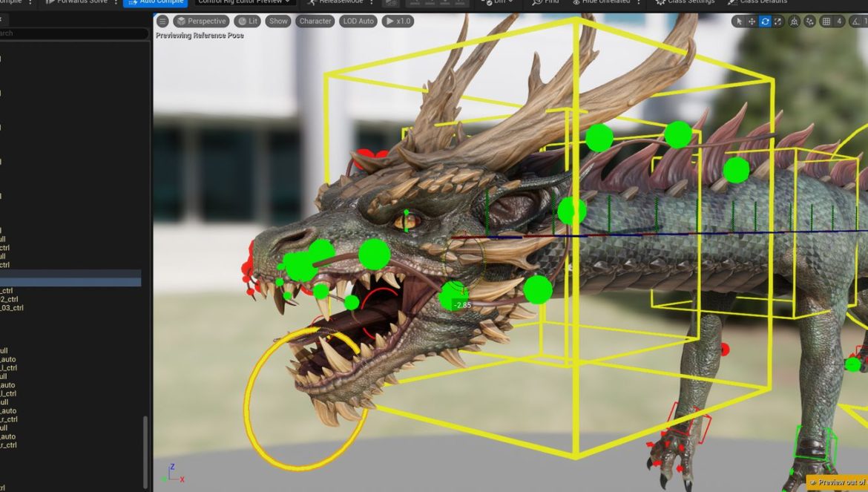The width and height of the screenshot is (868, 492).
Task: Select green box control on rear foot
Action: [x=815, y=445]
